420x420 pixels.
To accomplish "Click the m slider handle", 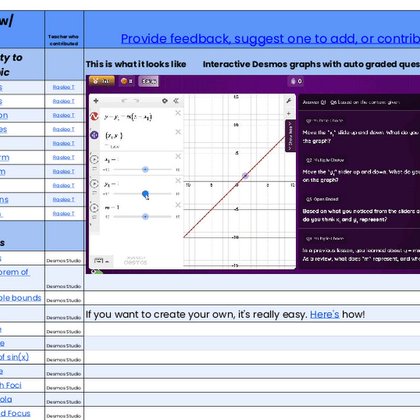I will (x=145, y=217).
